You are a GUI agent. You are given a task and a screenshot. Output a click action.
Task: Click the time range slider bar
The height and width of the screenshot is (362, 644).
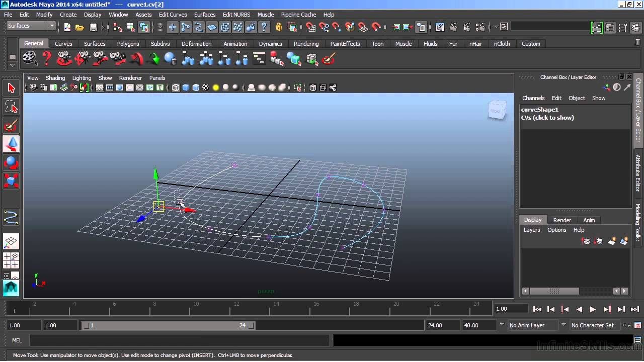pyautogui.click(x=168, y=325)
